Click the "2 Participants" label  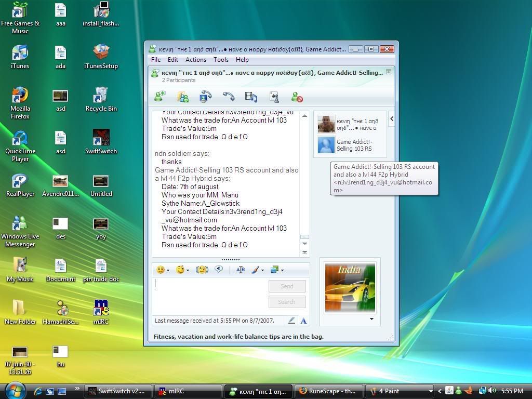pos(179,80)
